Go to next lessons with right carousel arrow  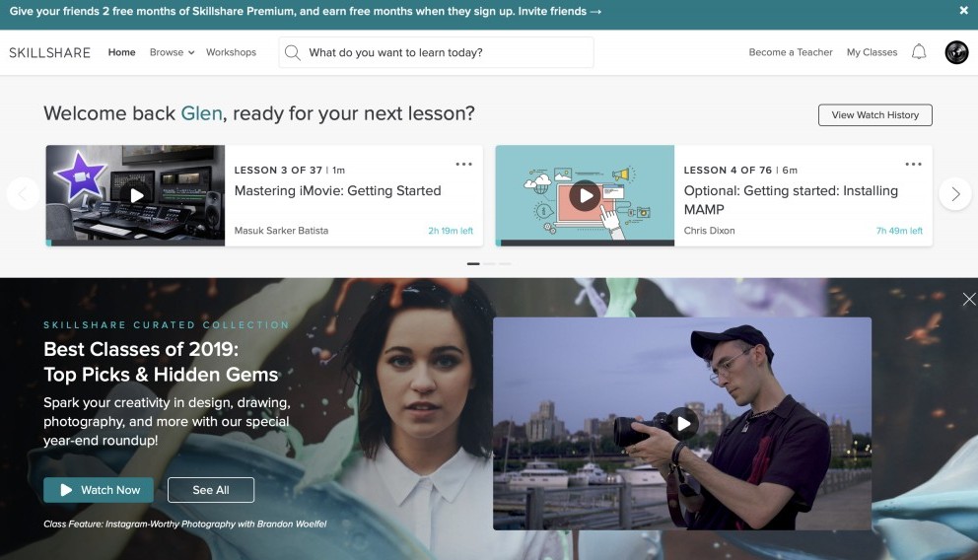955,194
